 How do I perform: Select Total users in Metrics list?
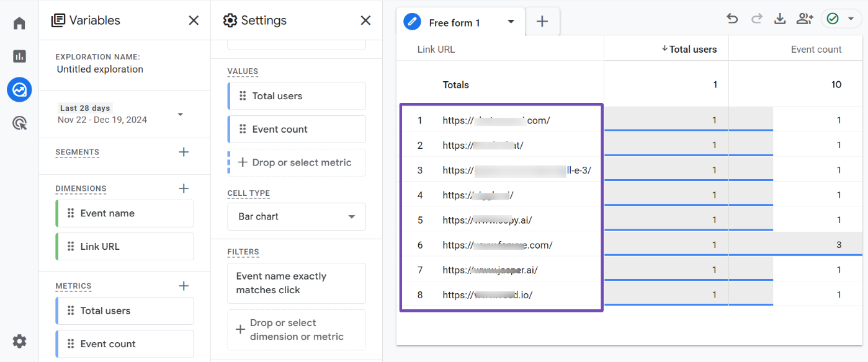[x=125, y=311]
